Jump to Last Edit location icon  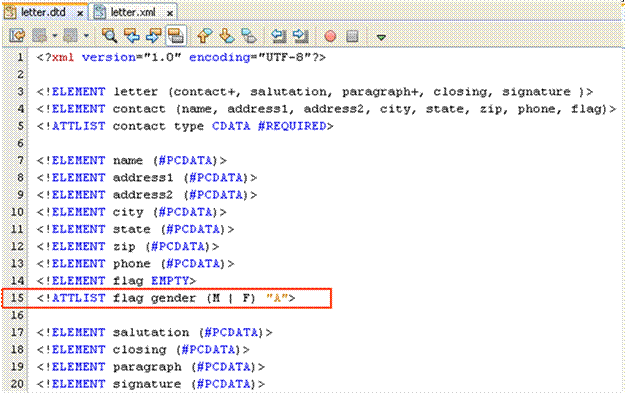(x=17, y=36)
